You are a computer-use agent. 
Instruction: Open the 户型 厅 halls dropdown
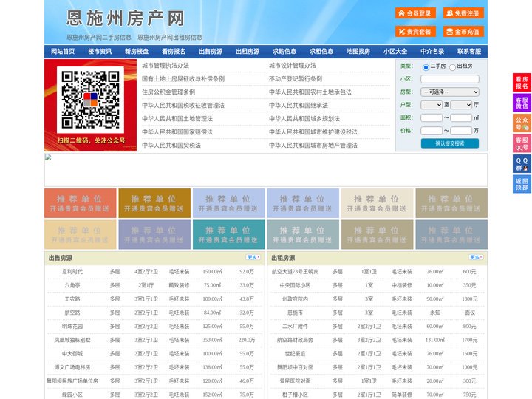461,105
